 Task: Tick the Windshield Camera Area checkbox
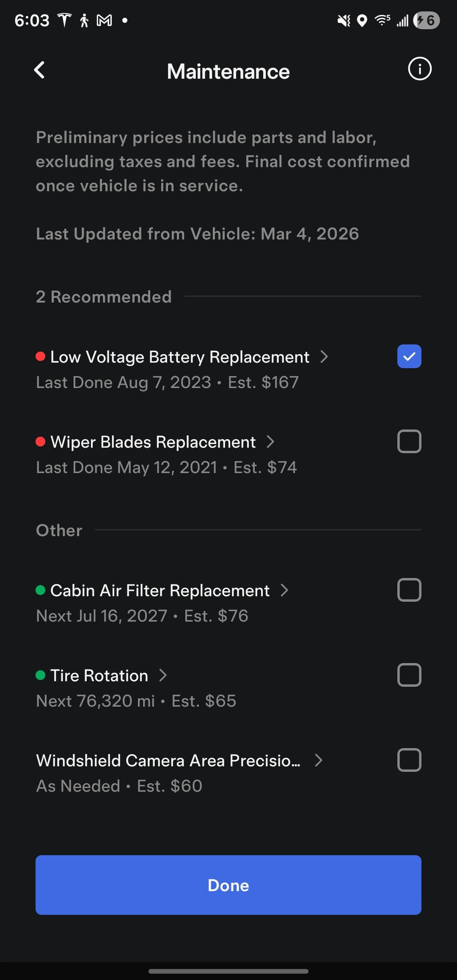pos(409,760)
